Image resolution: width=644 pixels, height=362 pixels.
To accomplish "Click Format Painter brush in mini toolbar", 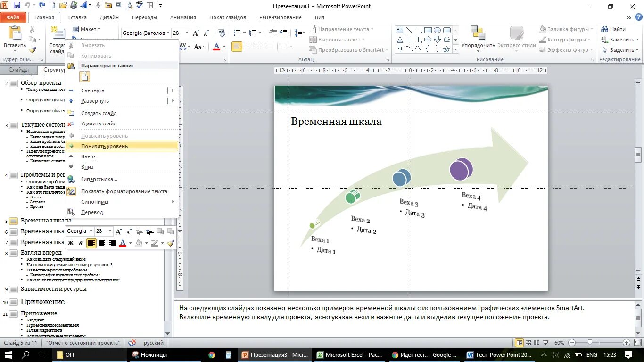I will 171,243.
